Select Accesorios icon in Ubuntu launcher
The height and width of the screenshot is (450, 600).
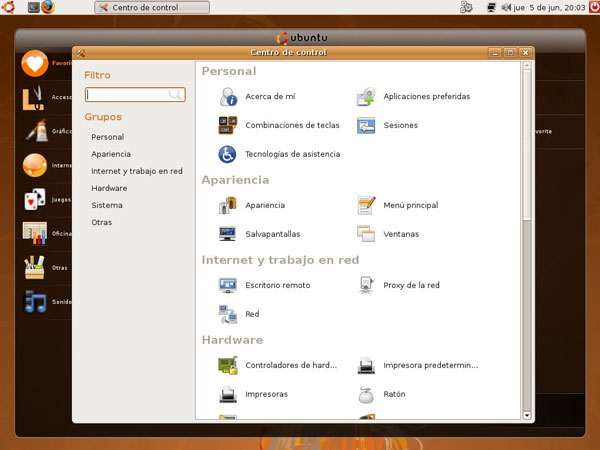click(34, 98)
